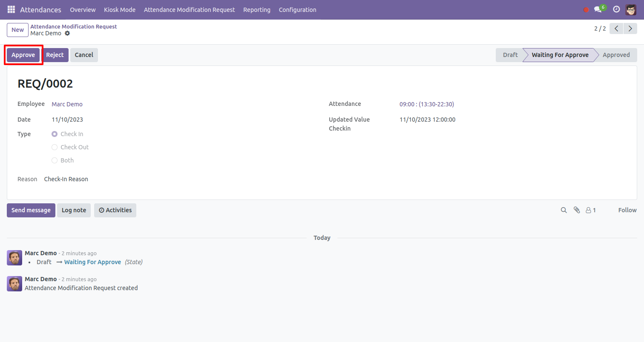Image resolution: width=644 pixels, height=342 pixels.
Task: Open Attendance Modification Request menu
Action: pyautogui.click(x=190, y=9)
